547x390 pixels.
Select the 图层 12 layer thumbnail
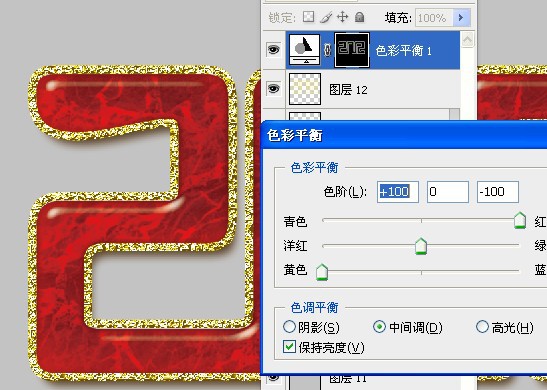coord(305,89)
